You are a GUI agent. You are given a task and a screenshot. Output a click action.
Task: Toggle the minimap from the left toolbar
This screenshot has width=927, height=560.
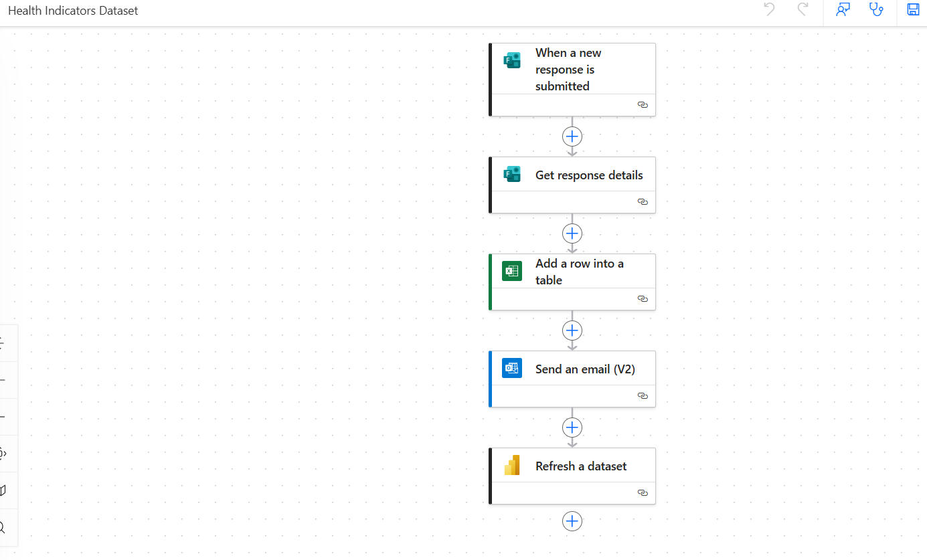(3, 490)
